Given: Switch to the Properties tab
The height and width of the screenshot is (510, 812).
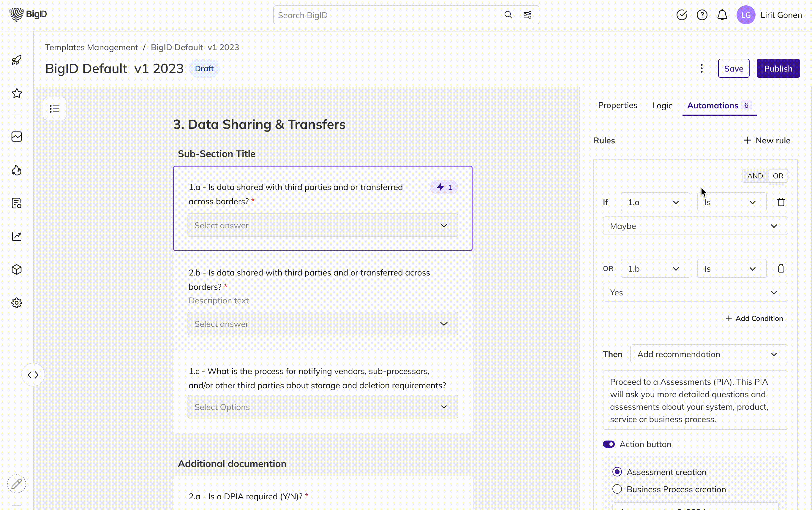Looking at the screenshot, I should (x=617, y=105).
